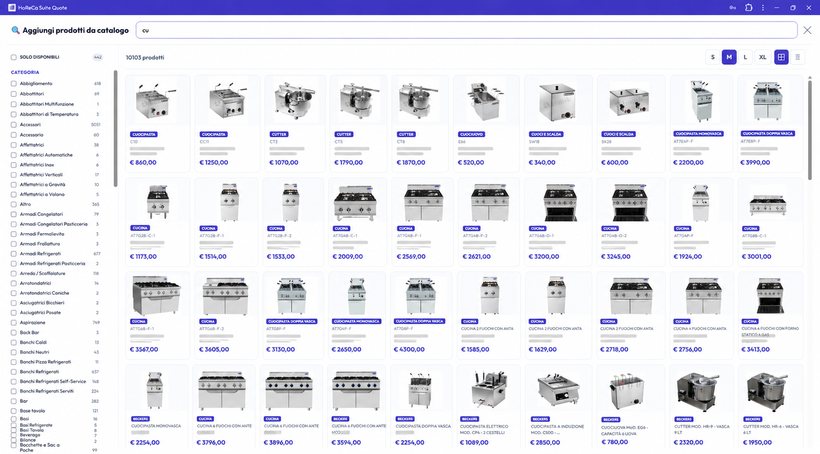Open the cuociuovo product at € 520,00
Screen dimensions: 820x454
pos(486,123)
